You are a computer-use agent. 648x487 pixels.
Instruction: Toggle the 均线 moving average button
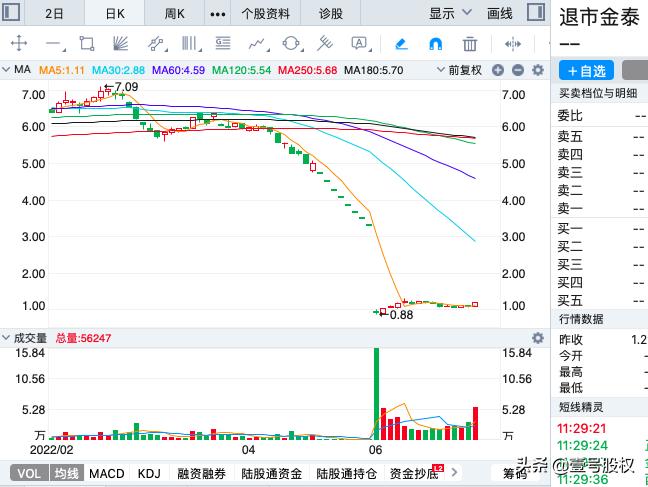click(x=67, y=473)
